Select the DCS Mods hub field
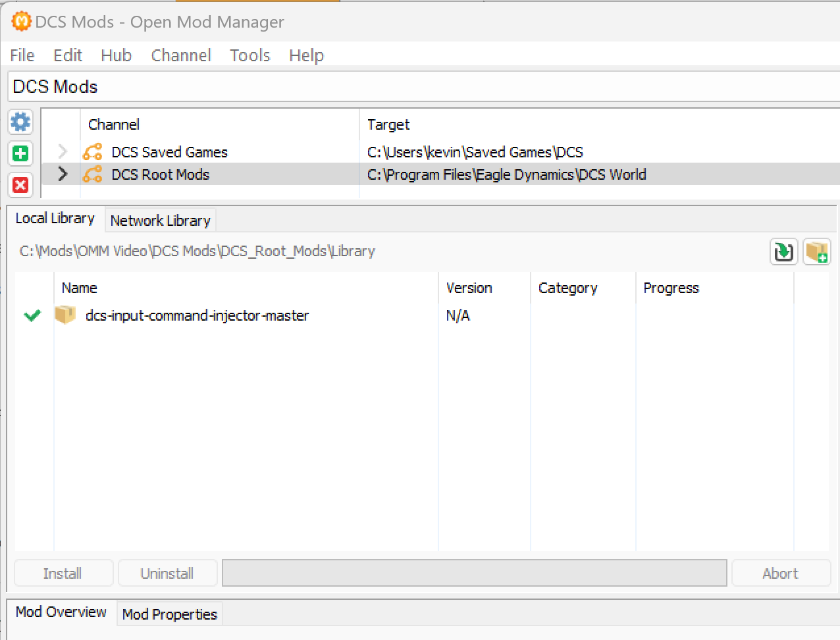The height and width of the screenshot is (640, 840). pos(424,87)
